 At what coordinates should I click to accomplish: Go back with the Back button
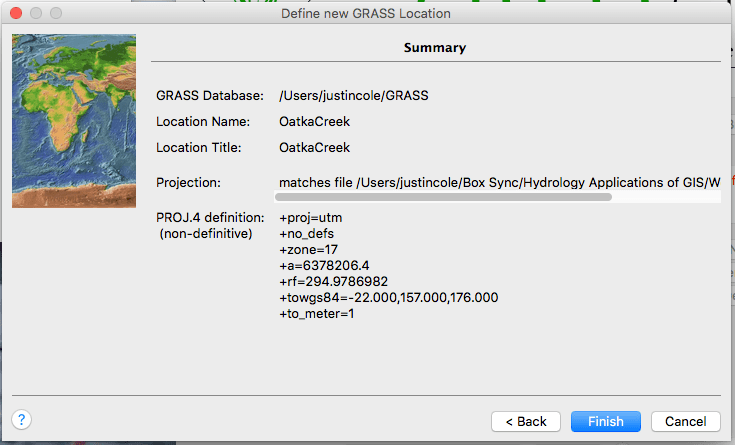(x=525, y=421)
